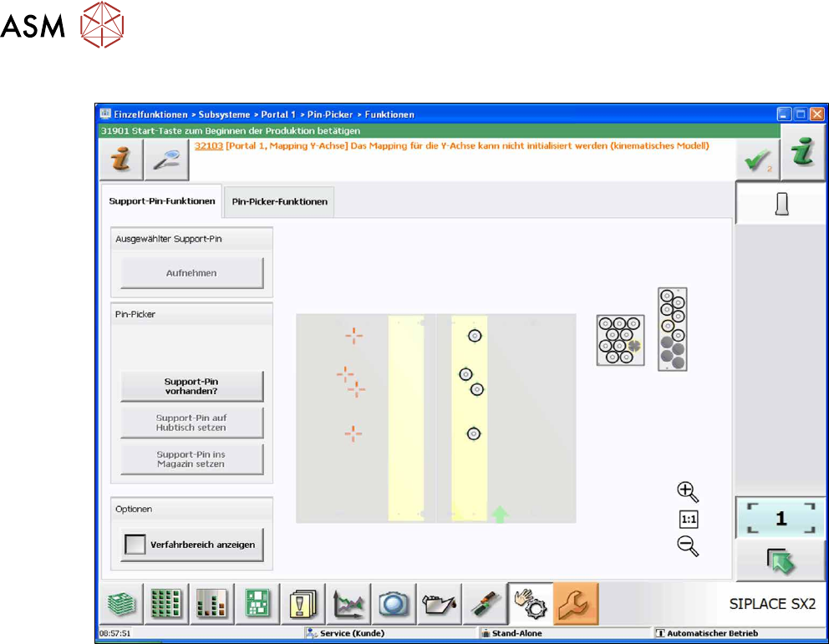
Task: Reset view with the 1:1 button
Action: 689,520
